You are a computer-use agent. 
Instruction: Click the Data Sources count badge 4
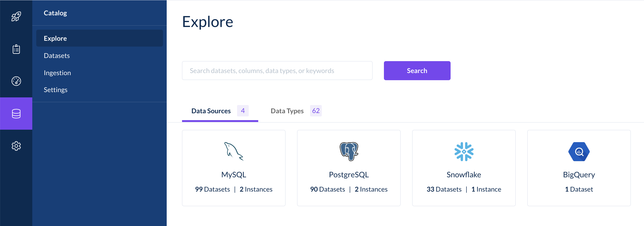click(x=243, y=111)
